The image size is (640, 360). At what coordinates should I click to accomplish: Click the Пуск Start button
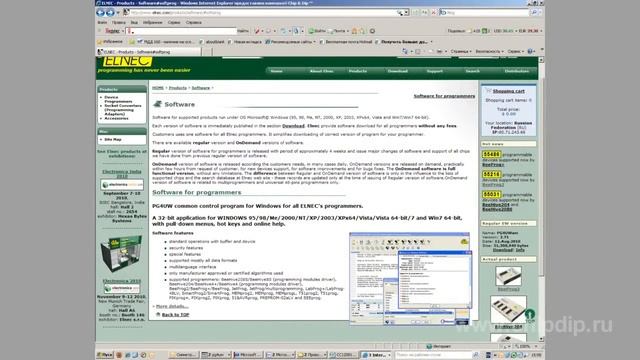105,355
